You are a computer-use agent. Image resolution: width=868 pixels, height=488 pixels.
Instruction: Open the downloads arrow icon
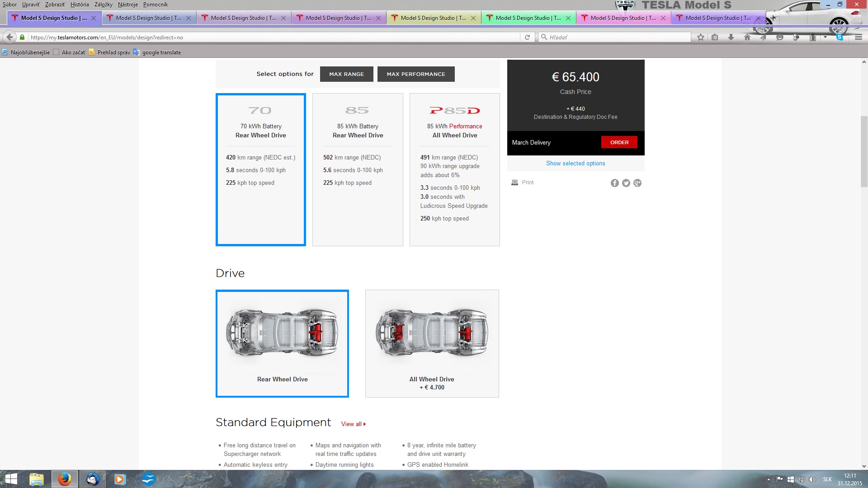pos(731,37)
